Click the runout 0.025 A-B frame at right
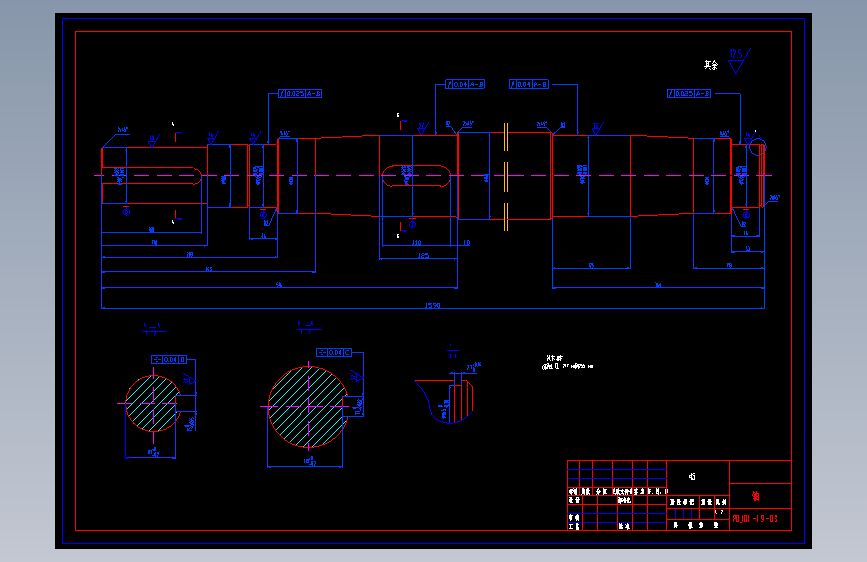The image size is (867, 562). (x=689, y=93)
